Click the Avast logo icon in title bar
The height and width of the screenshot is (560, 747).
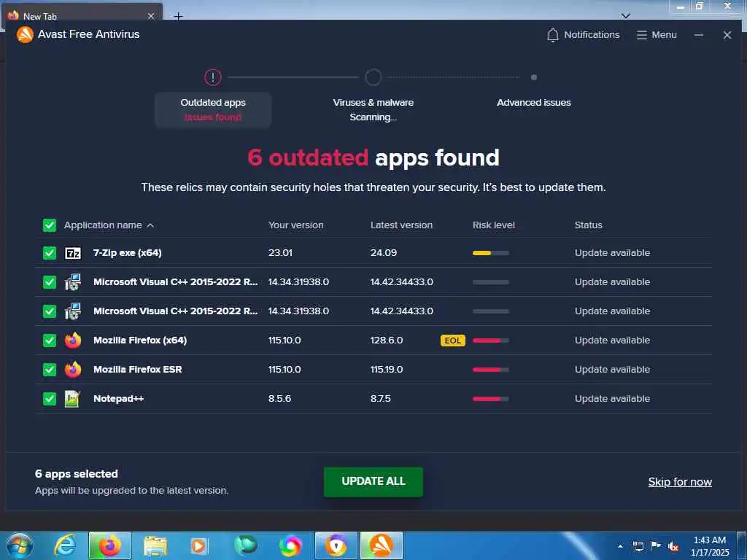(x=25, y=34)
